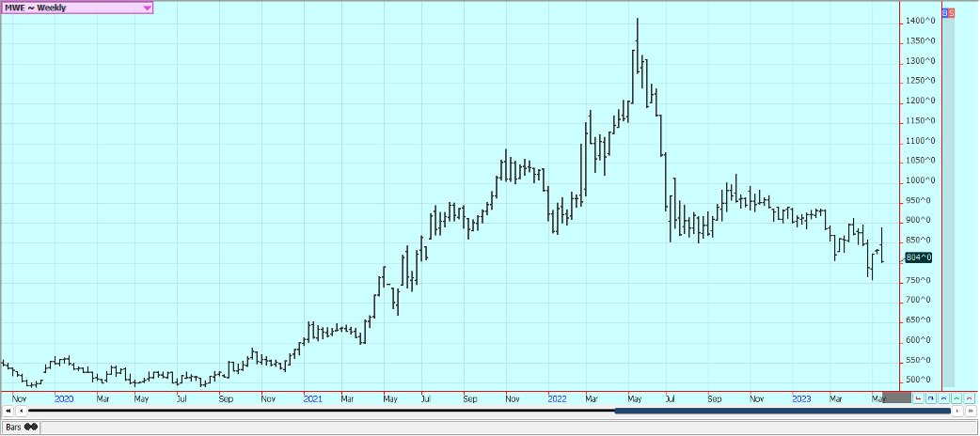Click the red step-arrow icon below the chart
The image size is (980, 436).
pos(919,398)
